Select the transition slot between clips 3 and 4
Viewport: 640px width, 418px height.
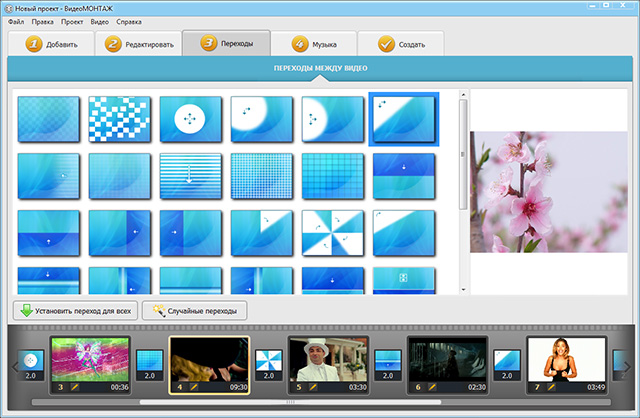point(149,363)
